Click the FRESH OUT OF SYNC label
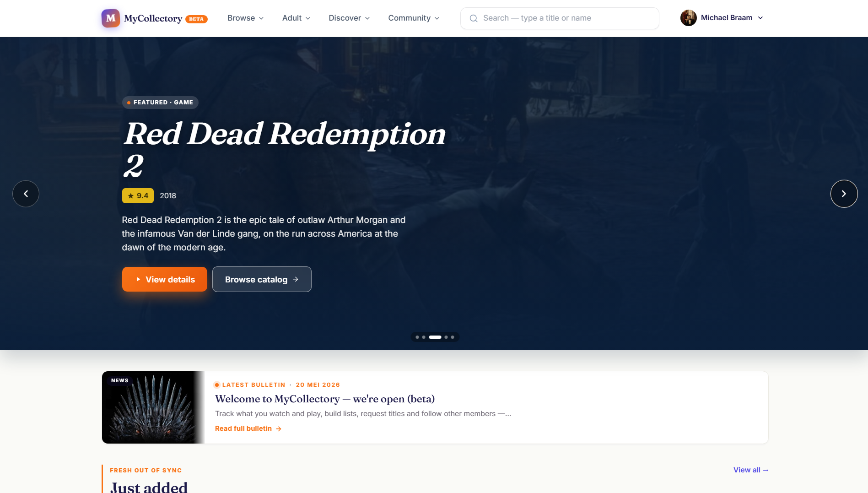The height and width of the screenshot is (493, 868). pos(146,471)
